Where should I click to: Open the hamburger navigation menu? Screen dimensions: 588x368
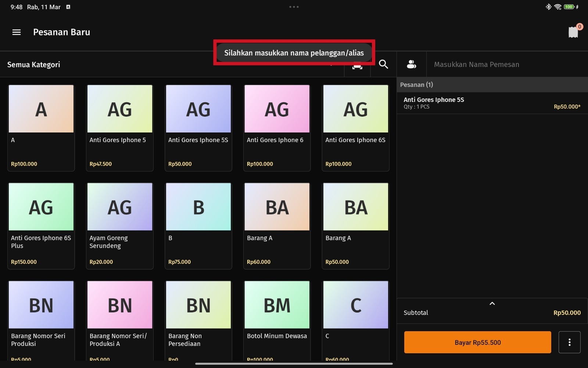point(17,32)
